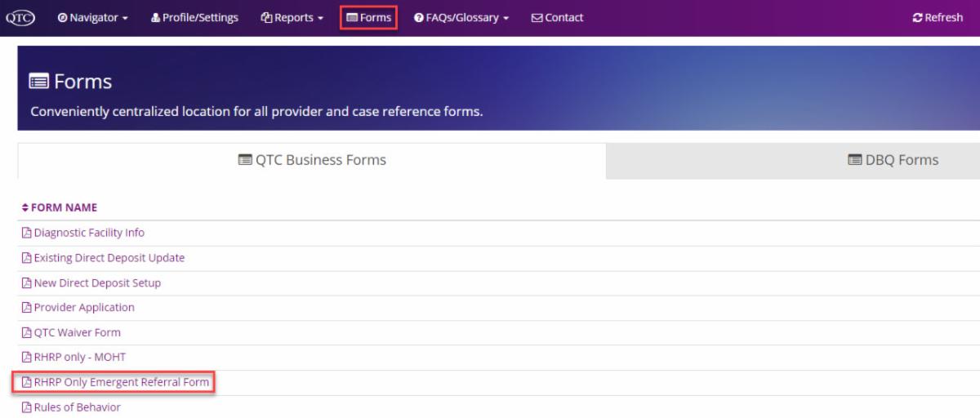Screen dimensions: 980x418
Task: Click the PDF icon beside QTC Waiver Form
Action: pos(26,333)
